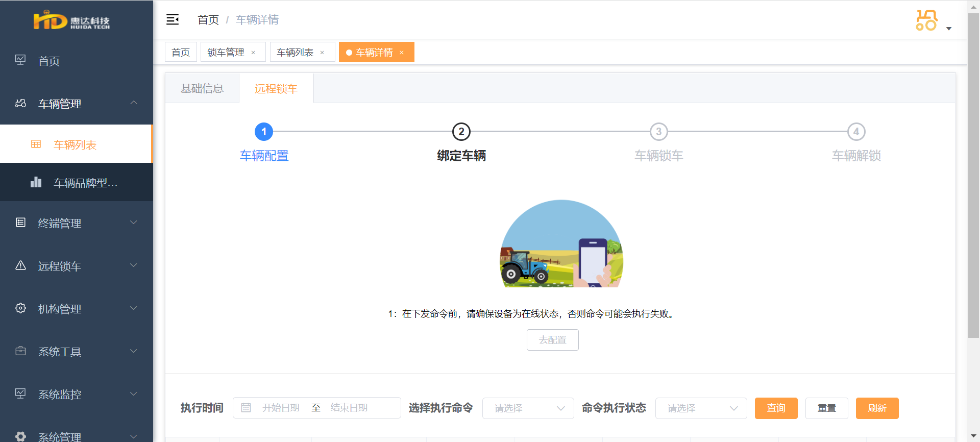Image resolution: width=980 pixels, height=442 pixels.
Task: Click the 查询 button
Action: [x=776, y=408]
